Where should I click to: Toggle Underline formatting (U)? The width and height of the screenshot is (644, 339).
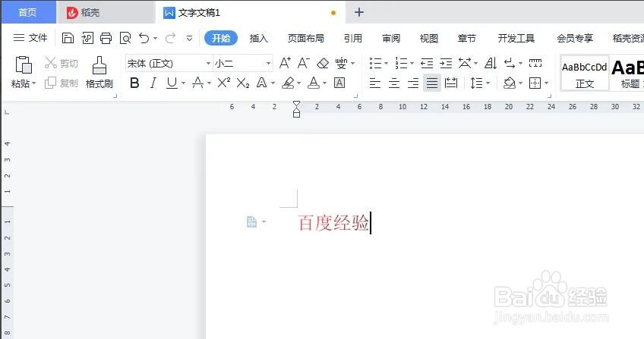point(172,83)
